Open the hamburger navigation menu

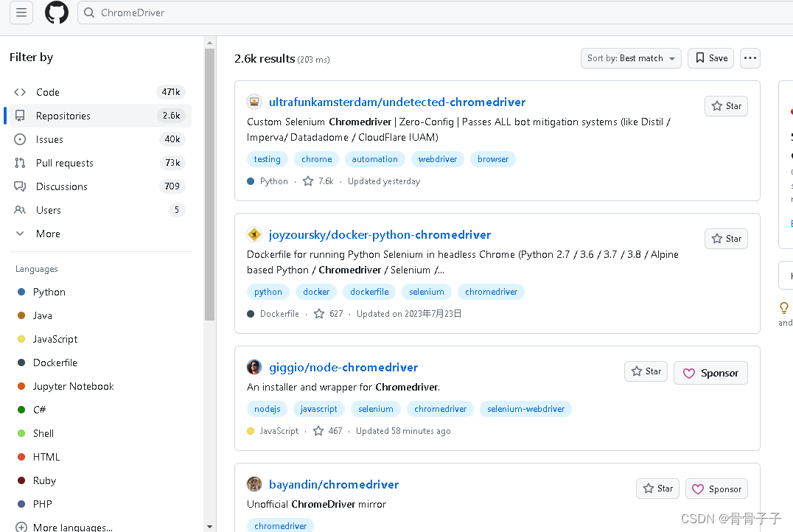21,12
